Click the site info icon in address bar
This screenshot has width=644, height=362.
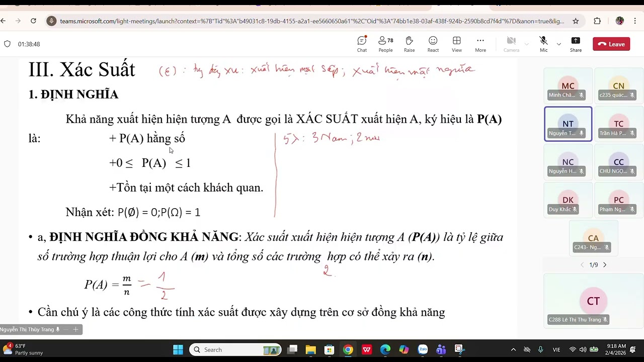pos(51,21)
